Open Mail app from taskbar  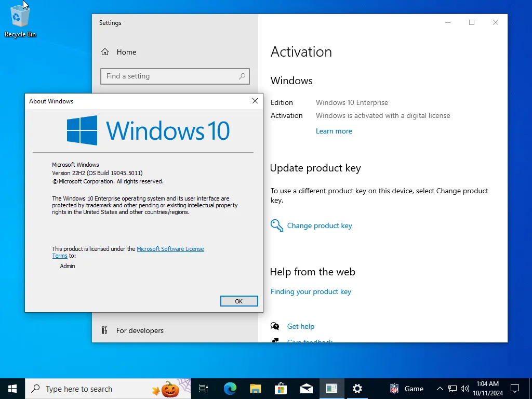pos(307,389)
